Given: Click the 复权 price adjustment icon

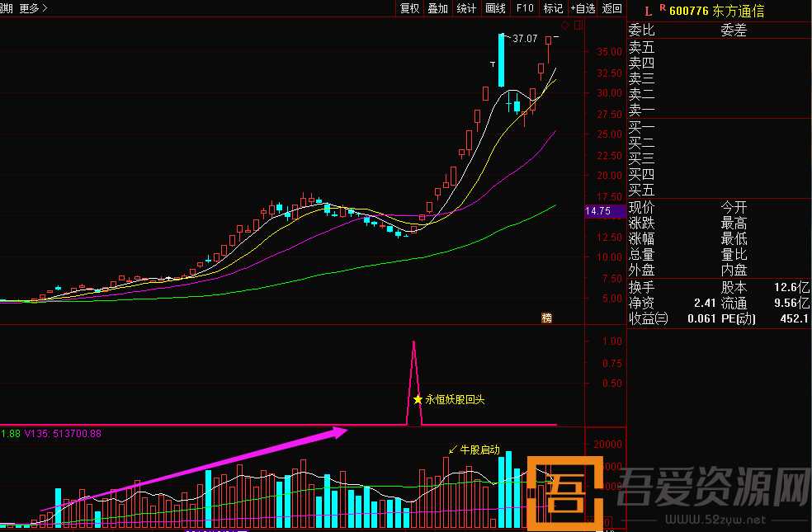Looking at the screenshot, I should [409, 7].
